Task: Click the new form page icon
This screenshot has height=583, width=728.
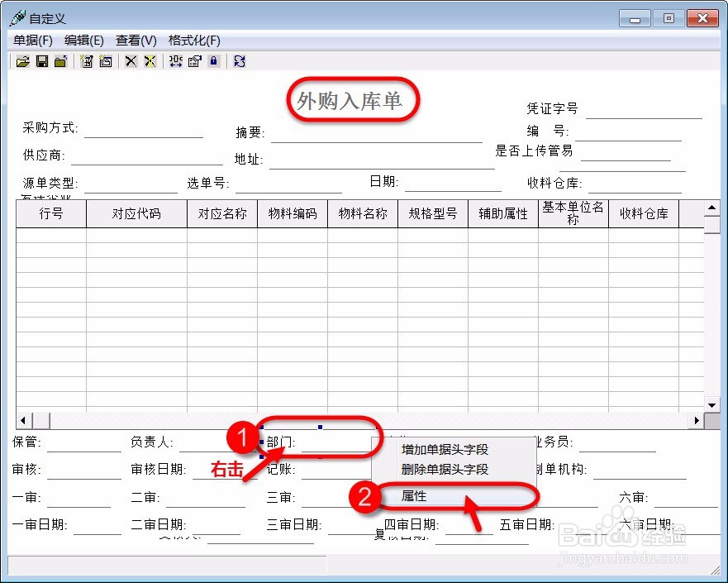Action: tap(107, 60)
